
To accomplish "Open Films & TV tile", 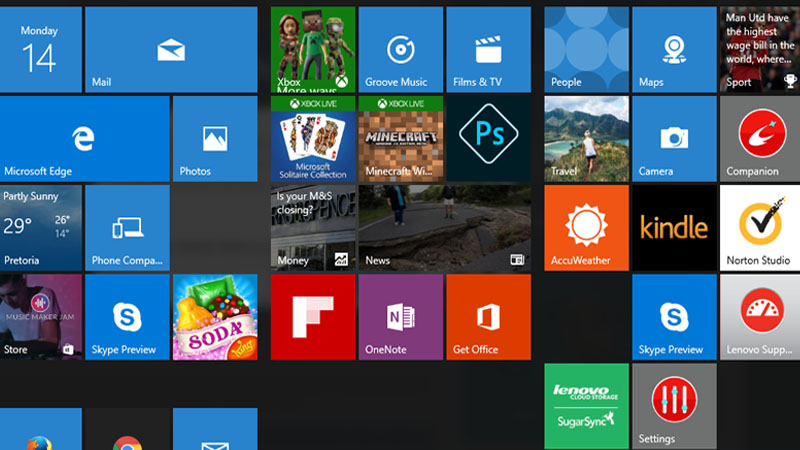I will [488, 49].
